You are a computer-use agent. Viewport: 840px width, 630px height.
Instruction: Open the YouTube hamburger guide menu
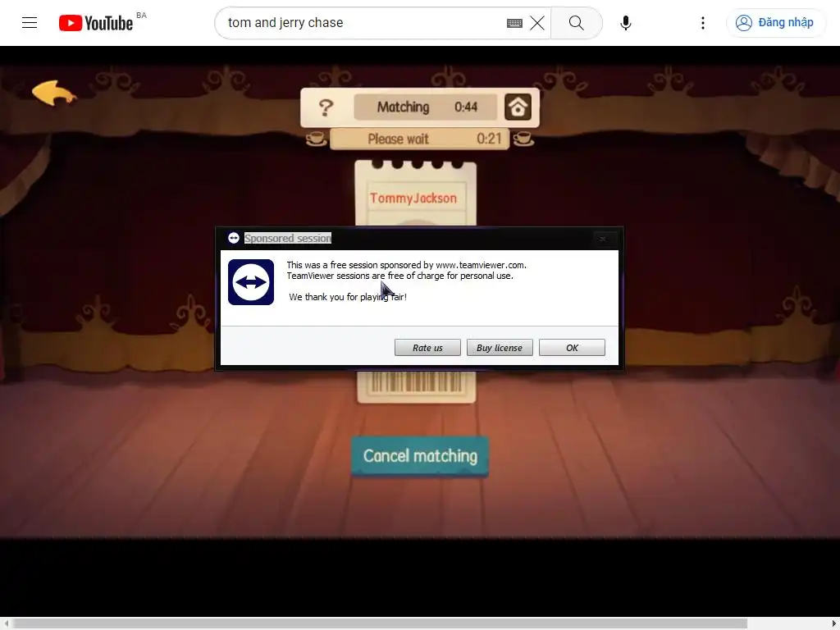click(30, 22)
